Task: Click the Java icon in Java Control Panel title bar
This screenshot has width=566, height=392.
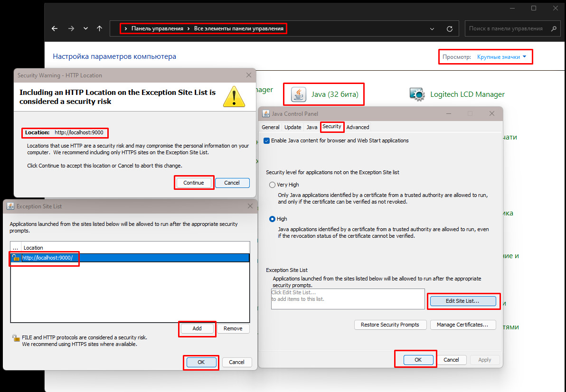Action: click(266, 113)
